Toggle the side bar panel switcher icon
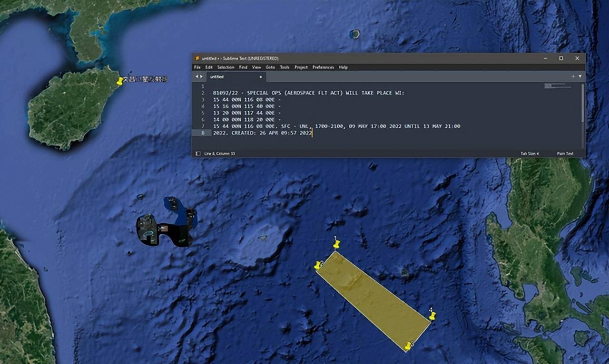Viewport: 609px width, 364px height. [x=198, y=153]
